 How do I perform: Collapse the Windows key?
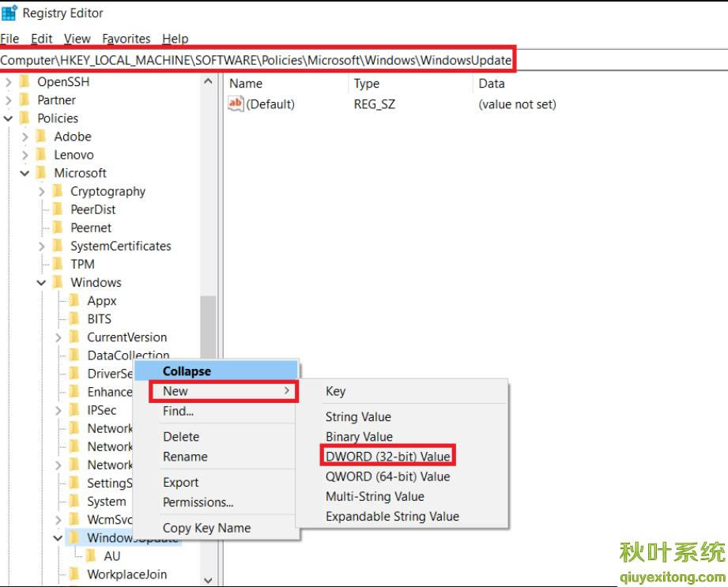click(x=41, y=283)
